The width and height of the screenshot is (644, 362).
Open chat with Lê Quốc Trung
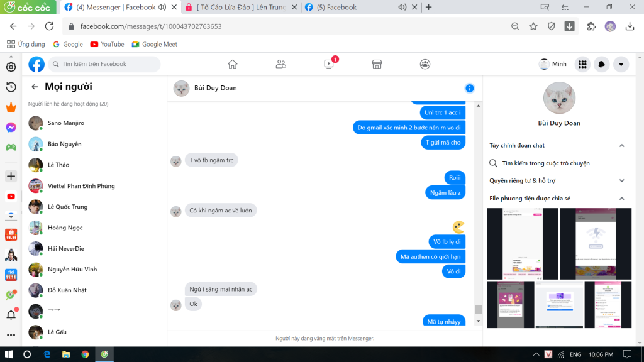(x=67, y=207)
